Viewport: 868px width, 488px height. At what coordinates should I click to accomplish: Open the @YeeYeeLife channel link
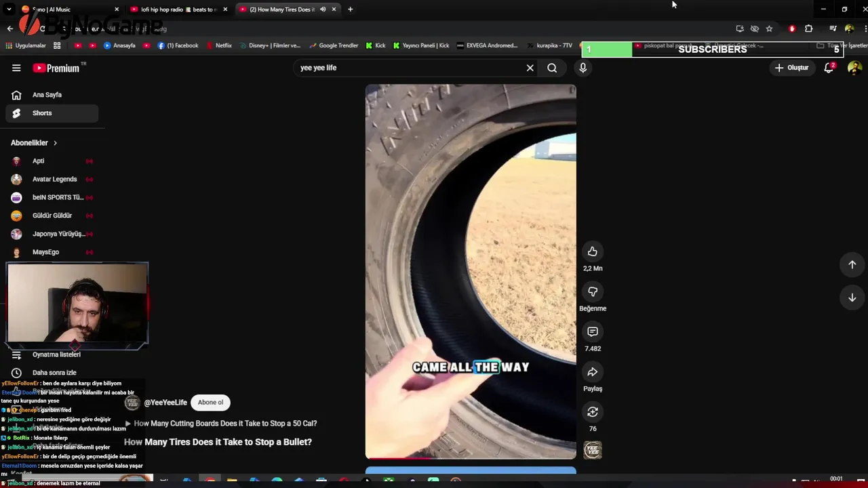pos(165,403)
